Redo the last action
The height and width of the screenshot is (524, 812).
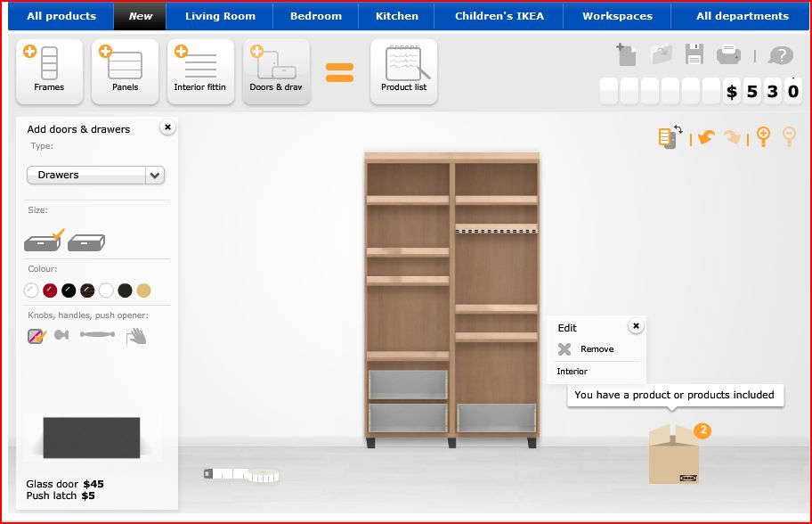[x=732, y=137]
